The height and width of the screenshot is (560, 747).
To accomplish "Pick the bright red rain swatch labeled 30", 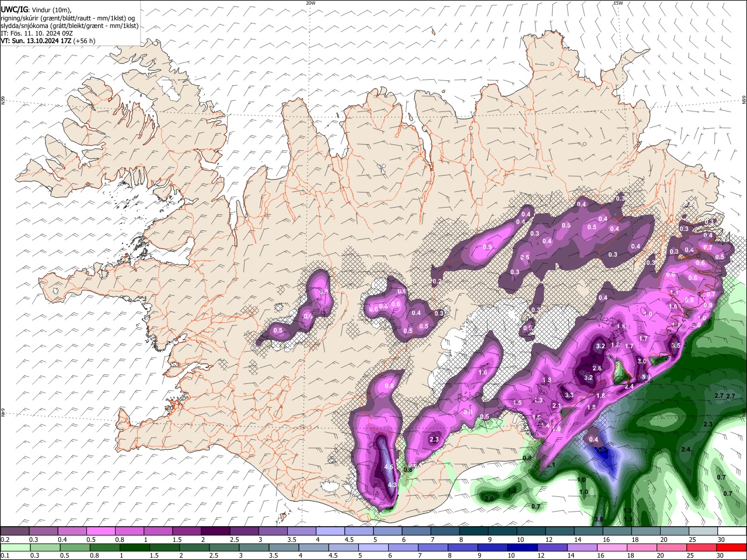I will [x=732, y=547].
